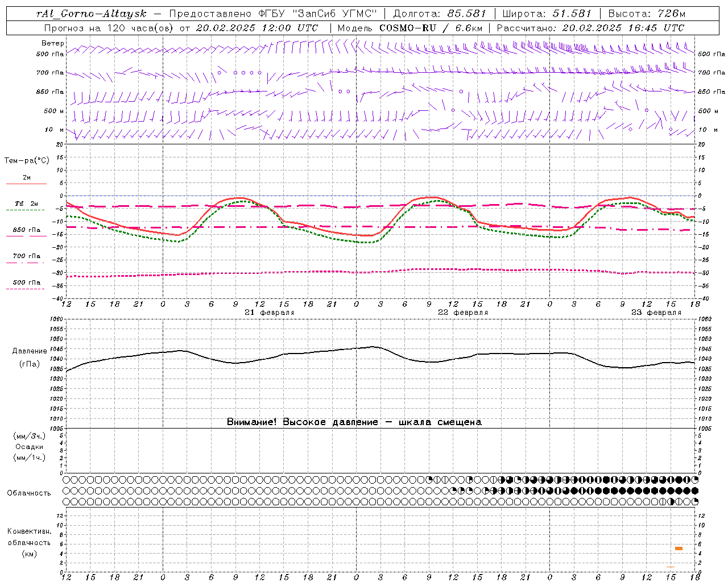The image size is (728, 582).
Task: Click the computed time Рассчитано 16:45 UTC
Action: tap(590, 27)
